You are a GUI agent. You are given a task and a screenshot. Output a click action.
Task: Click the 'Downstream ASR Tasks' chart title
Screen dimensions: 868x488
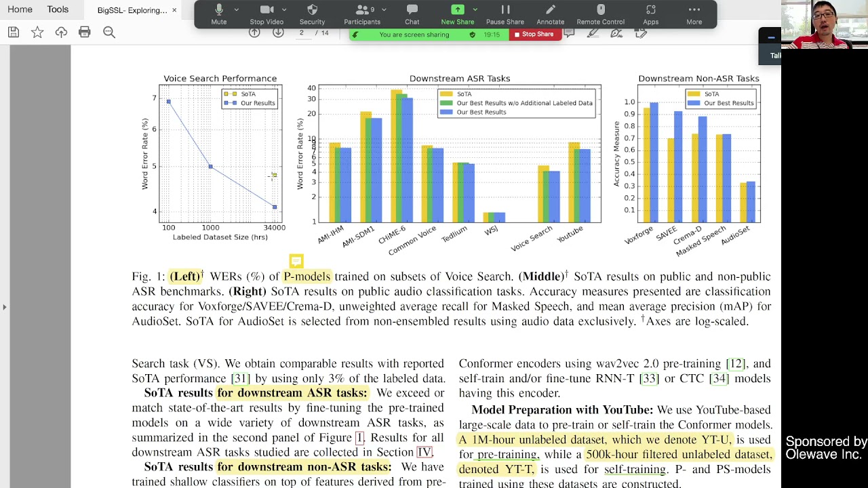tap(460, 79)
